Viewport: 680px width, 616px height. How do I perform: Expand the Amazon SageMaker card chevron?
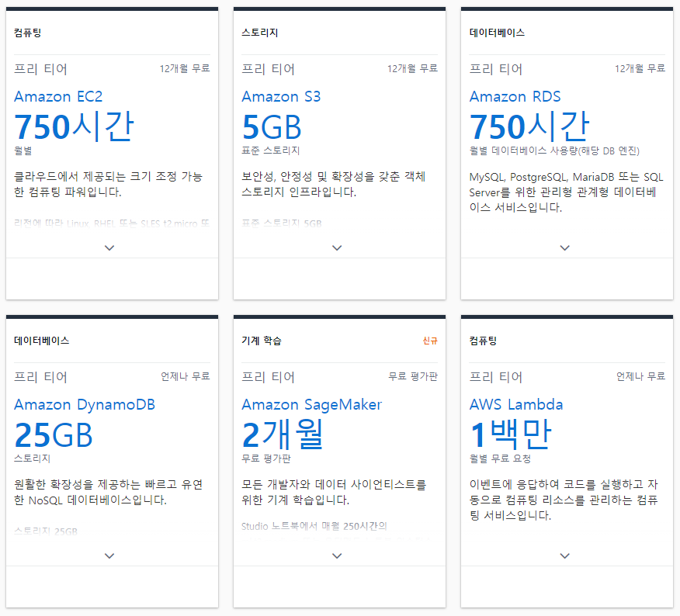tap(337, 555)
